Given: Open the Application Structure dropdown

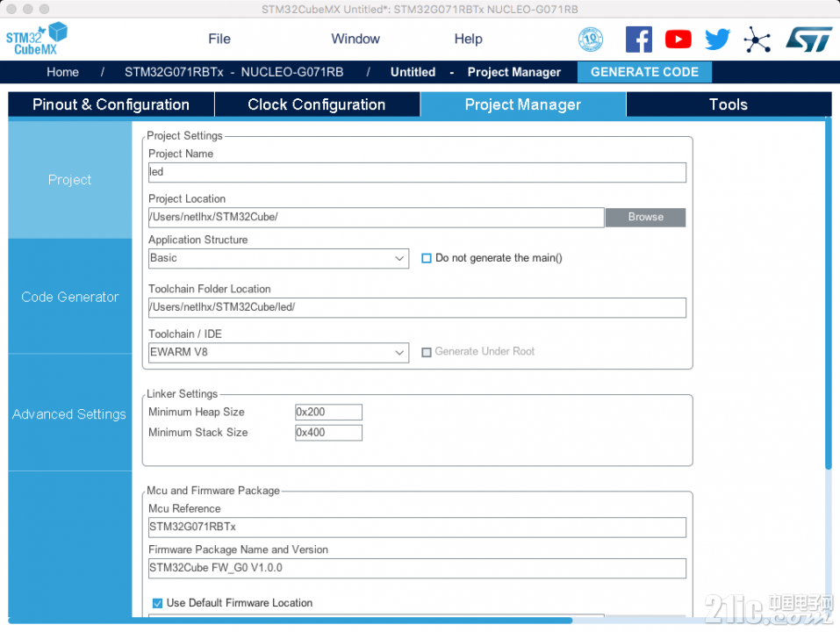Looking at the screenshot, I should (278, 259).
